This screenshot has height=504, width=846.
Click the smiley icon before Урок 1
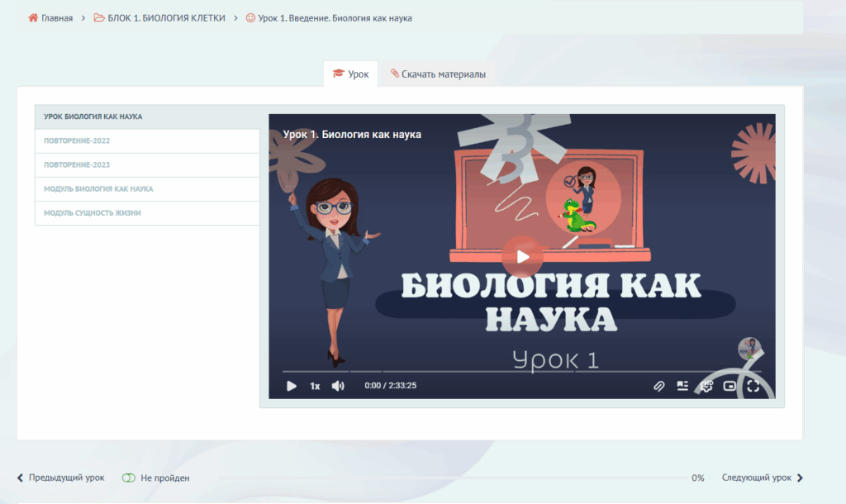(x=250, y=18)
